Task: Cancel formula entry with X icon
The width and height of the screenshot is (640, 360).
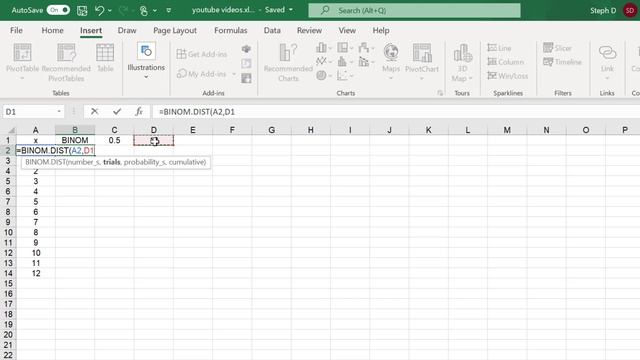Action: tap(94, 111)
